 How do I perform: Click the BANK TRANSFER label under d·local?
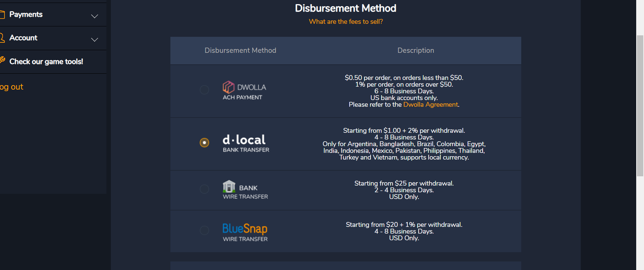pos(246,150)
